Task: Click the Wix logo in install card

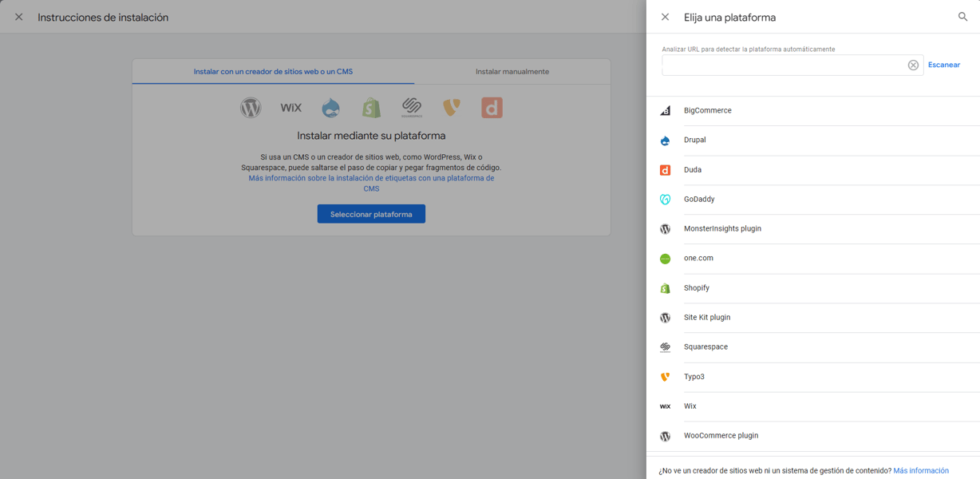Action: [291, 108]
